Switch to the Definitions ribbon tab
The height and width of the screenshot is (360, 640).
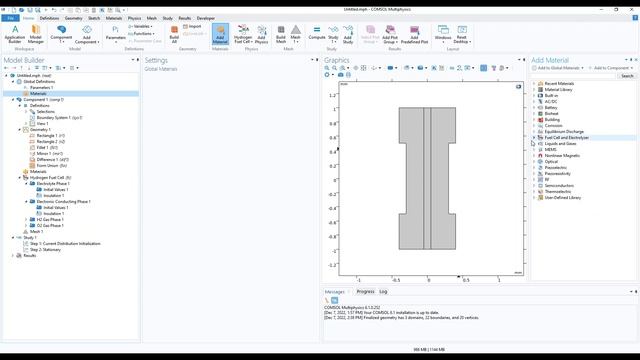tap(49, 18)
